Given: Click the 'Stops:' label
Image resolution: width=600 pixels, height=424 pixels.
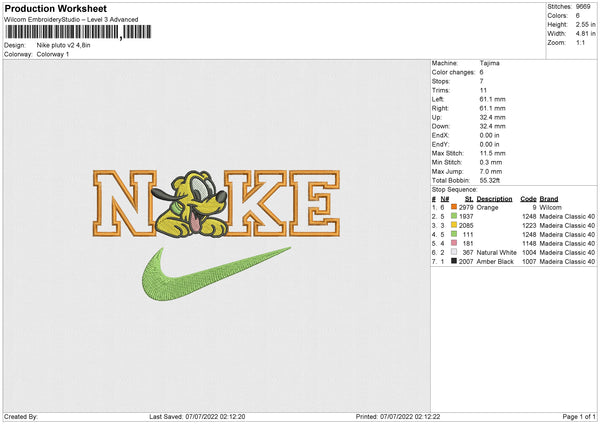Looking at the screenshot, I should point(440,81).
